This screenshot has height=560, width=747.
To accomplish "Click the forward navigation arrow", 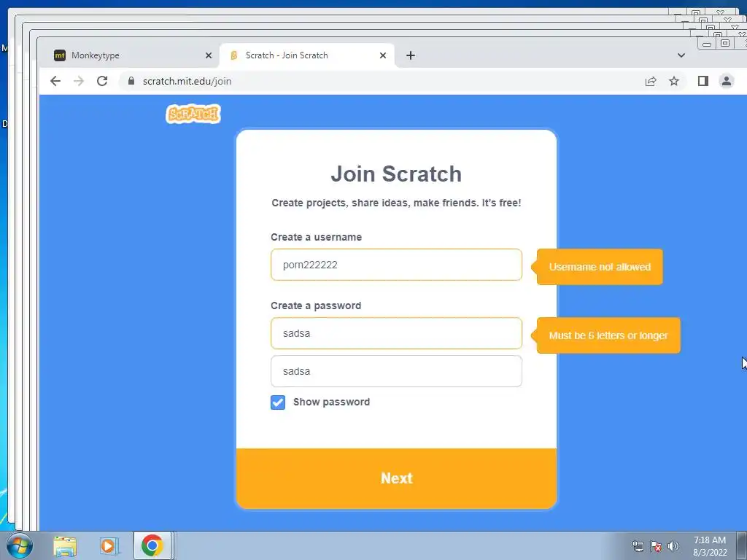I will pos(79,81).
